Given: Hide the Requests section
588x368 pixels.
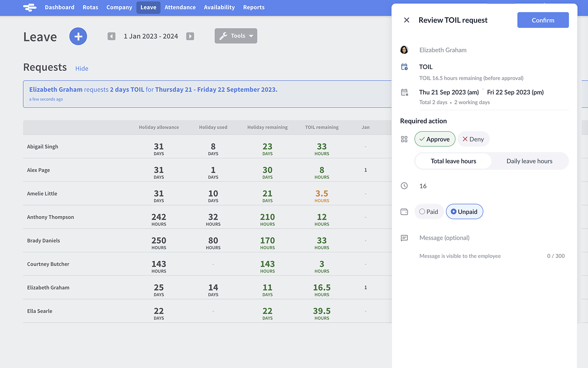Looking at the screenshot, I should click(82, 69).
